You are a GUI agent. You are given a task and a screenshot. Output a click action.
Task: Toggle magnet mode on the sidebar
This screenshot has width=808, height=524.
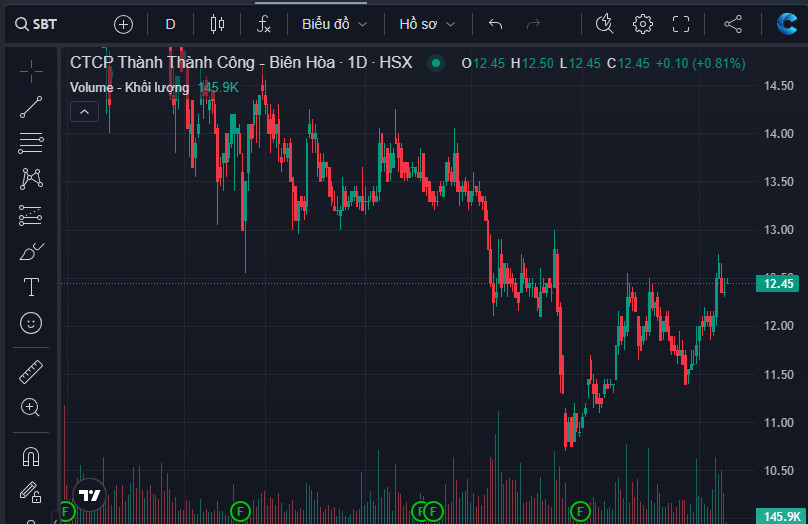click(x=31, y=456)
